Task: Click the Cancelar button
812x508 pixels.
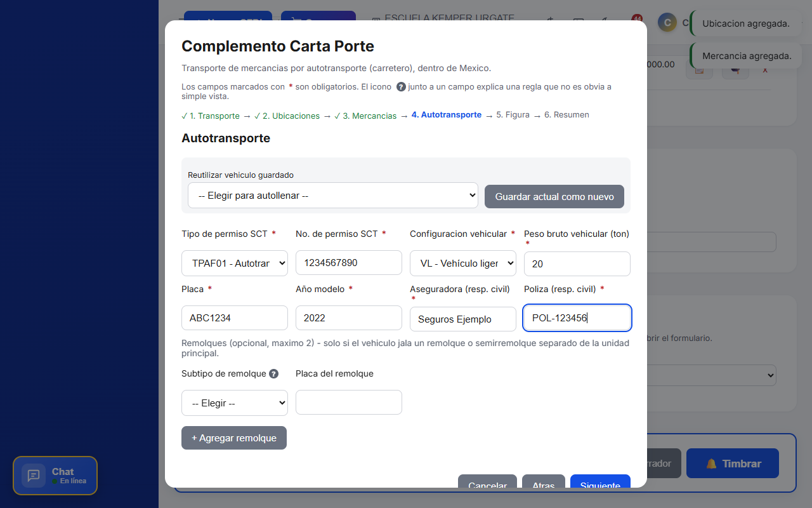Action: [487, 481]
